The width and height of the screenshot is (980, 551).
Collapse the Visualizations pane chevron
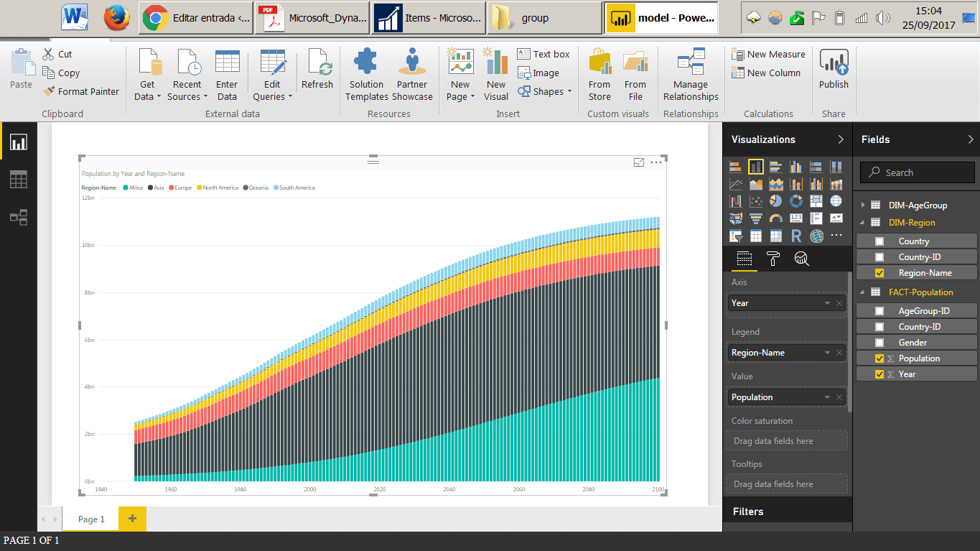point(841,139)
